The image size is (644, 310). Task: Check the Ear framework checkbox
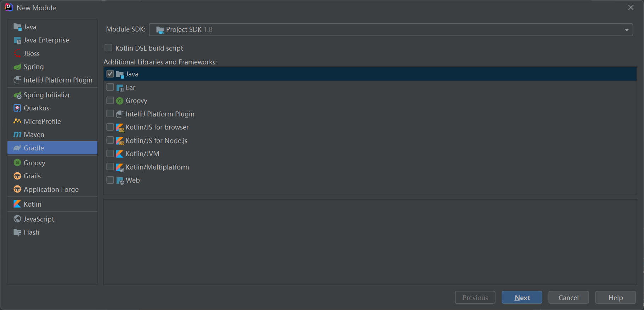110,87
